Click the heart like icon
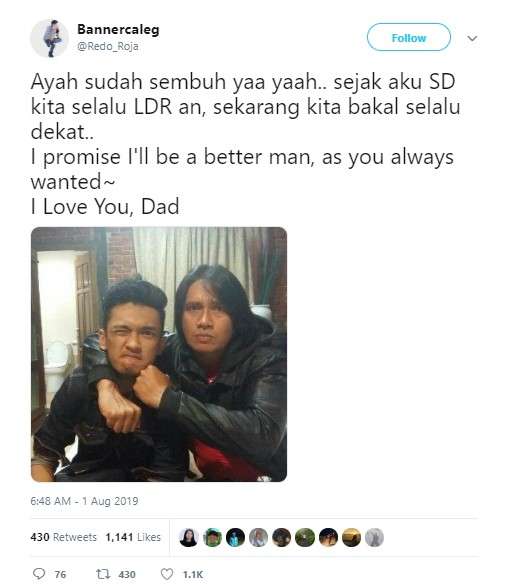 click(x=167, y=574)
